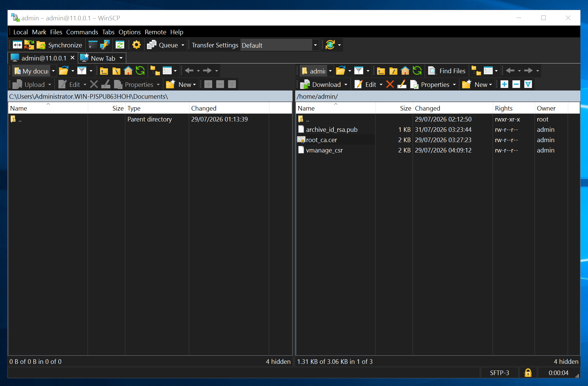
Task: Toggle remote directory tree icon
Action: click(x=476, y=71)
